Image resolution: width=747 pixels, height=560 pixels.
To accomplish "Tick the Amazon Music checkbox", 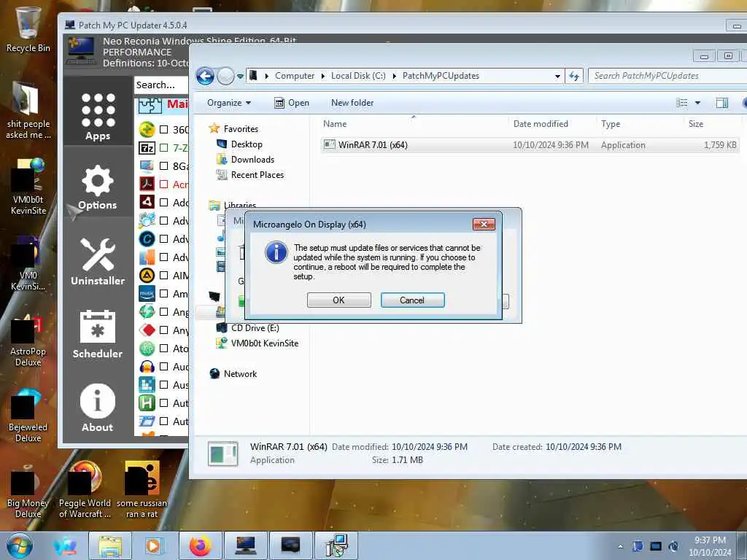I will [x=164, y=294].
